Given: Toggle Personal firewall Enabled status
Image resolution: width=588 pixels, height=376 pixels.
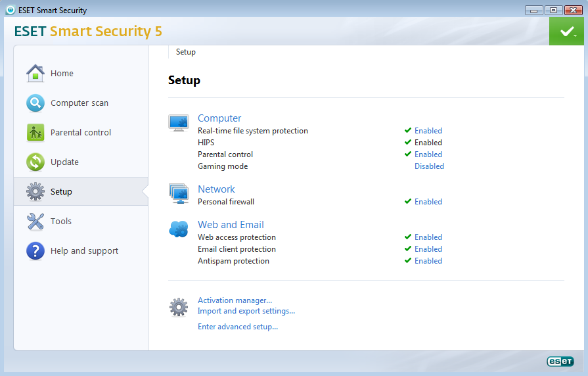Looking at the screenshot, I should point(428,202).
